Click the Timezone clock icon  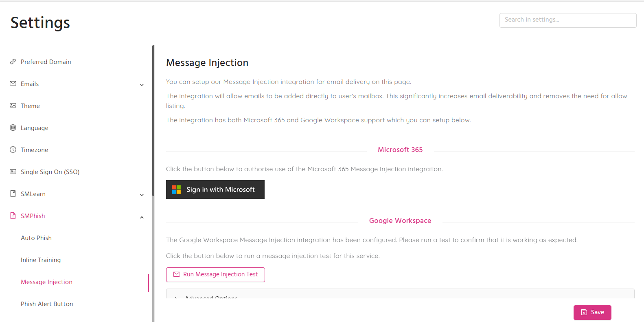(13, 150)
